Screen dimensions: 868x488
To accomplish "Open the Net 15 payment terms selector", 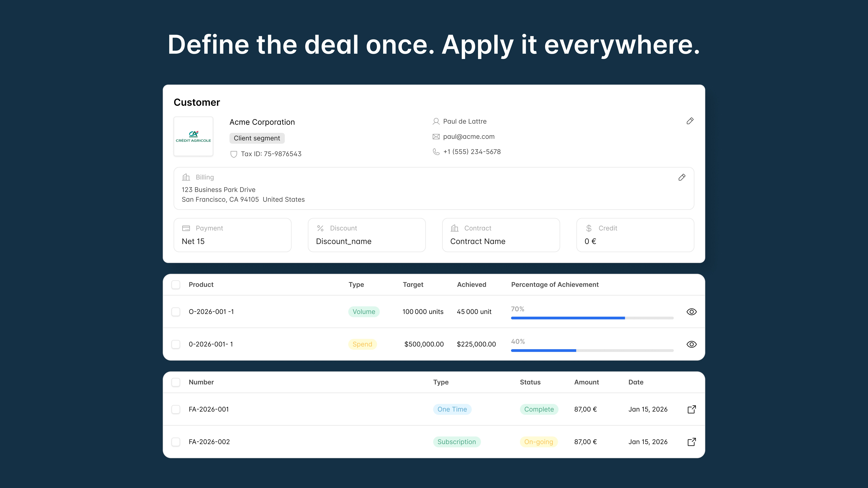I will [x=232, y=241].
